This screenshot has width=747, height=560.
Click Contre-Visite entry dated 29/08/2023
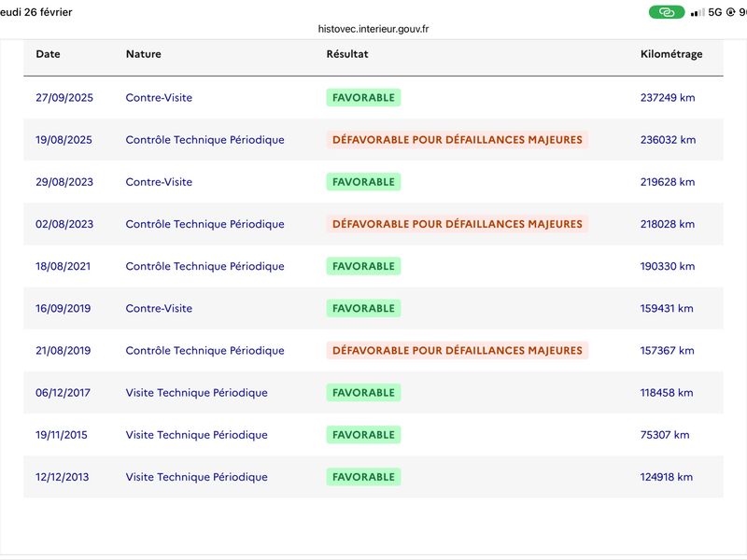point(159,182)
